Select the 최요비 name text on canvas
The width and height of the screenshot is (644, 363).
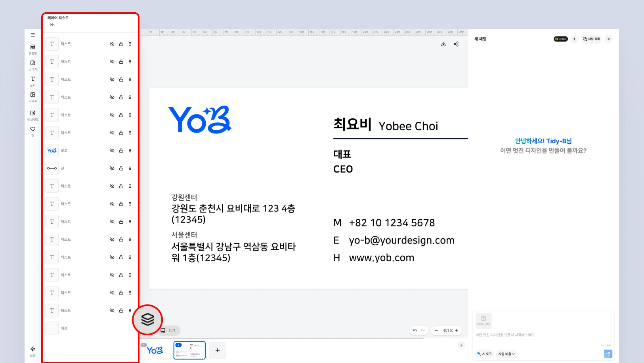tap(352, 124)
